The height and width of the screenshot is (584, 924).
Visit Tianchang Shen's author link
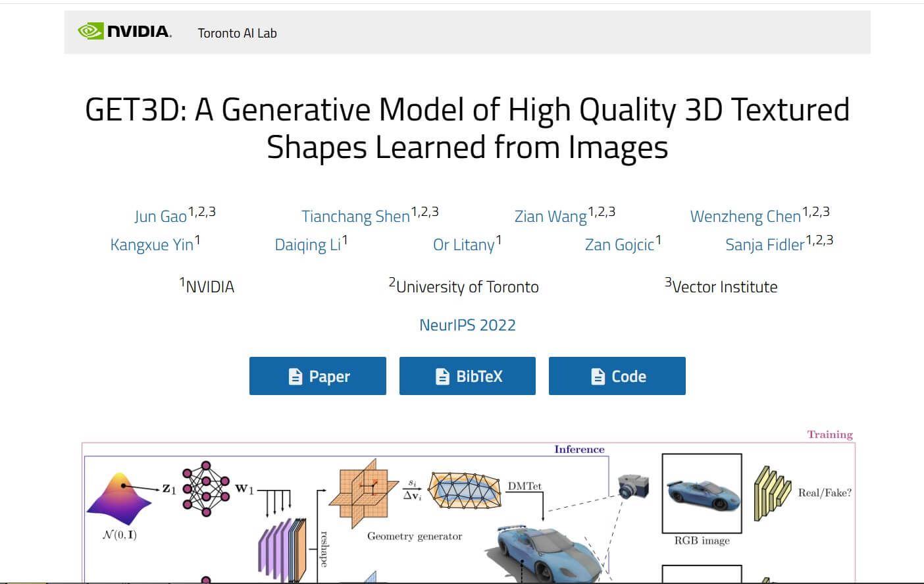tap(355, 216)
